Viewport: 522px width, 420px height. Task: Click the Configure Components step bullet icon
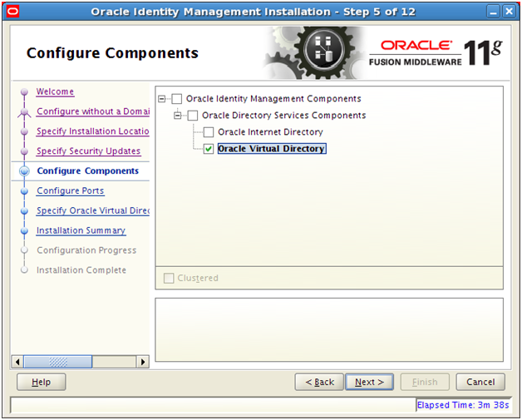(x=24, y=170)
